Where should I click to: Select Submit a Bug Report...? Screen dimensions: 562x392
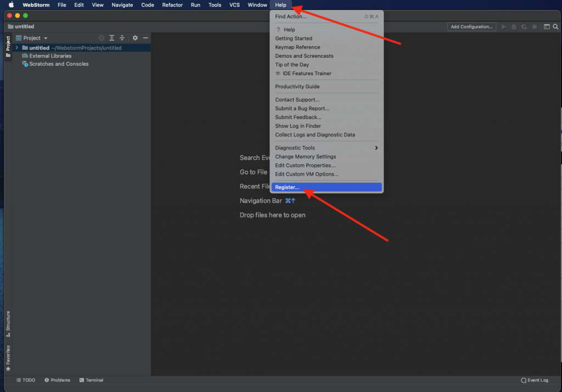(x=327, y=108)
